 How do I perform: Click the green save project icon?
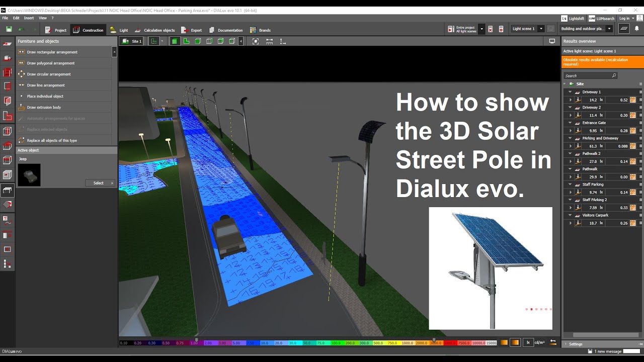9,30
